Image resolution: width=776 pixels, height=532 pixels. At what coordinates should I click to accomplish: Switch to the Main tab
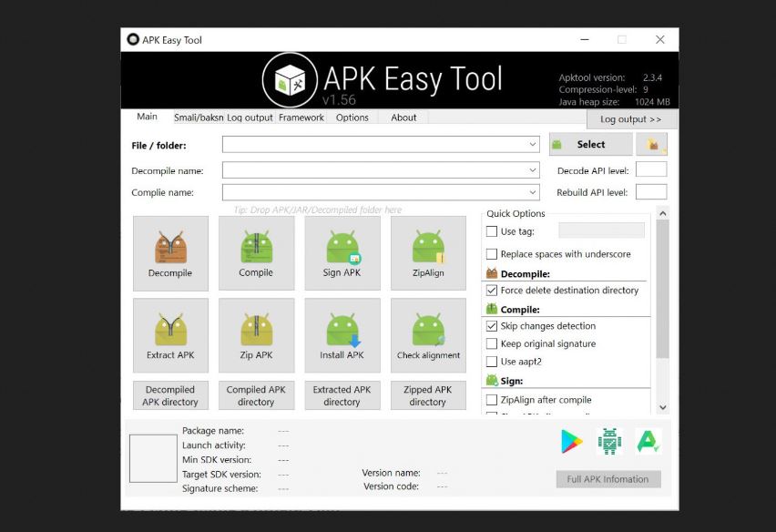(x=147, y=117)
